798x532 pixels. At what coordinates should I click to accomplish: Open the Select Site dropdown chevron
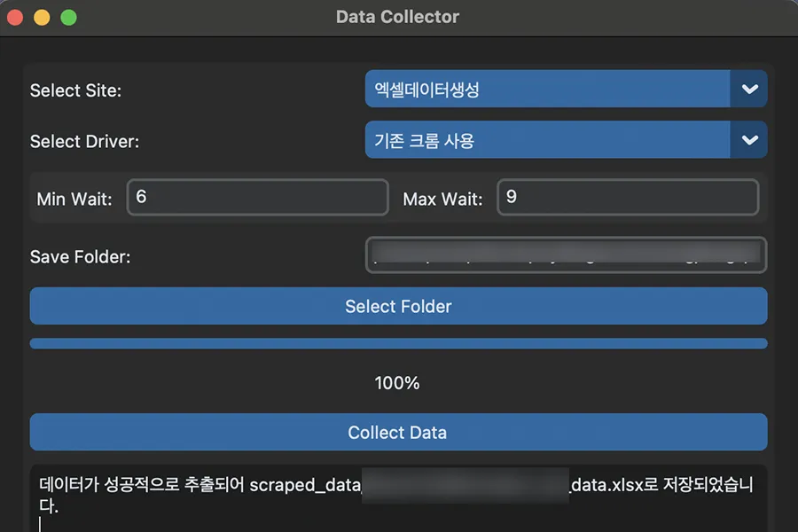(749, 89)
